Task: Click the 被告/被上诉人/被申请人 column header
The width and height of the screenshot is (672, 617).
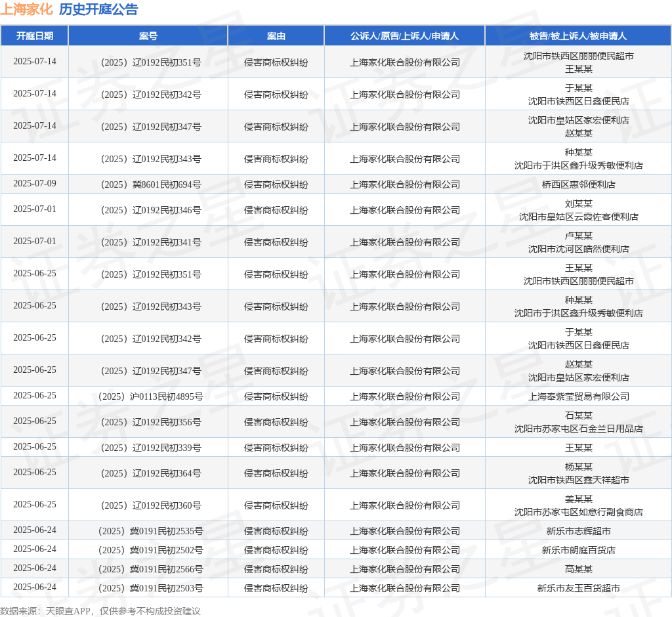Action: point(578,36)
